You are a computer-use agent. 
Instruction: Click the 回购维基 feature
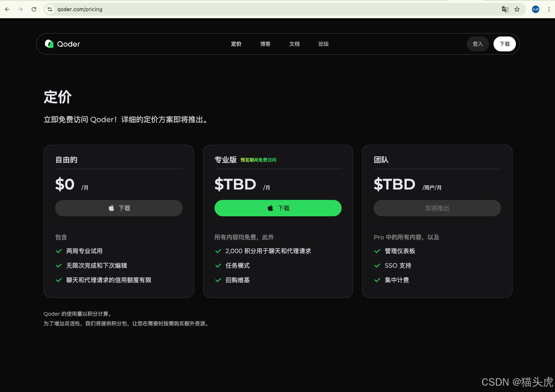coord(238,280)
